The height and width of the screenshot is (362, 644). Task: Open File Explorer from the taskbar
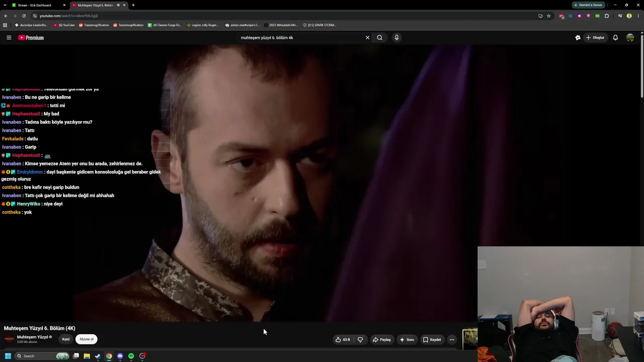click(x=87, y=356)
